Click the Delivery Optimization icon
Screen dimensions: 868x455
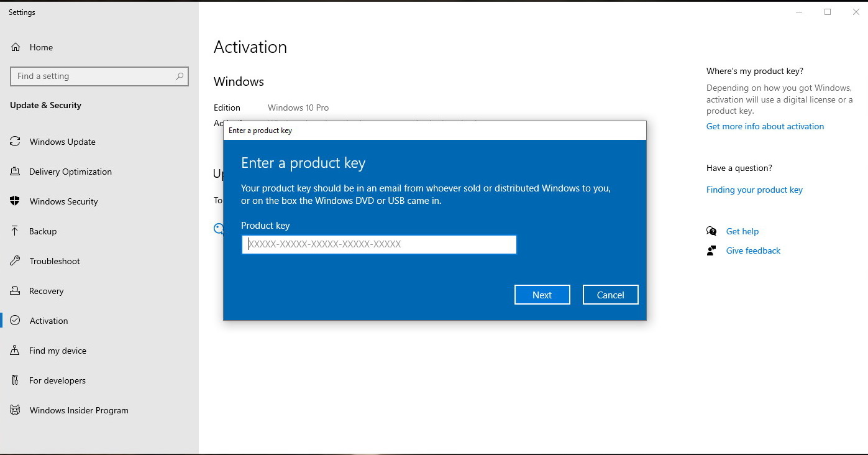(x=16, y=172)
